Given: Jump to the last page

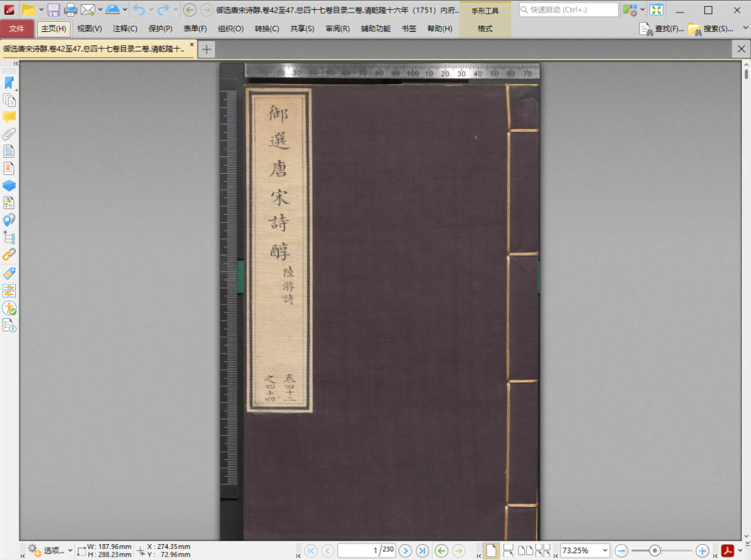Looking at the screenshot, I should tap(422, 551).
